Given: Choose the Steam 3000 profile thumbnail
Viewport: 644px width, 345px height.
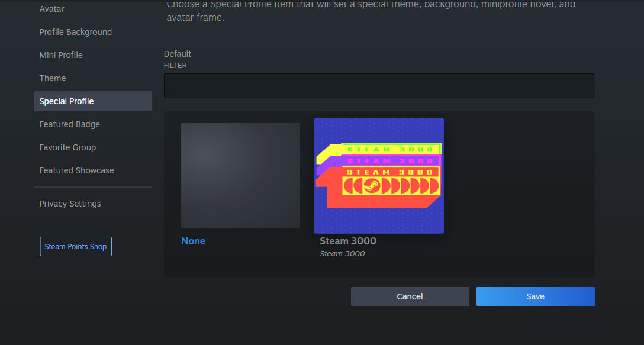Looking at the screenshot, I should coord(379,176).
